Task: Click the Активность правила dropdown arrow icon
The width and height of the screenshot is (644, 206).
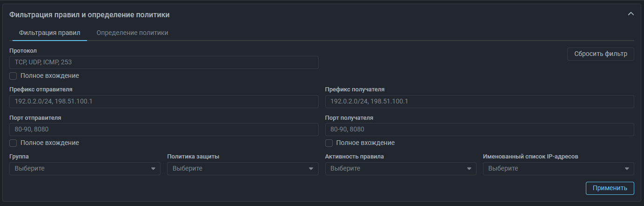Action: pos(469,169)
